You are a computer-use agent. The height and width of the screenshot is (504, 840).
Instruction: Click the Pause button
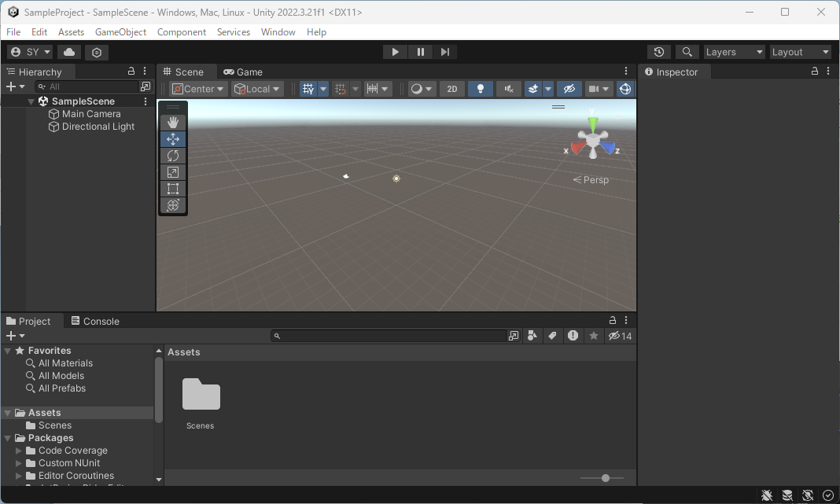[x=421, y=52]
